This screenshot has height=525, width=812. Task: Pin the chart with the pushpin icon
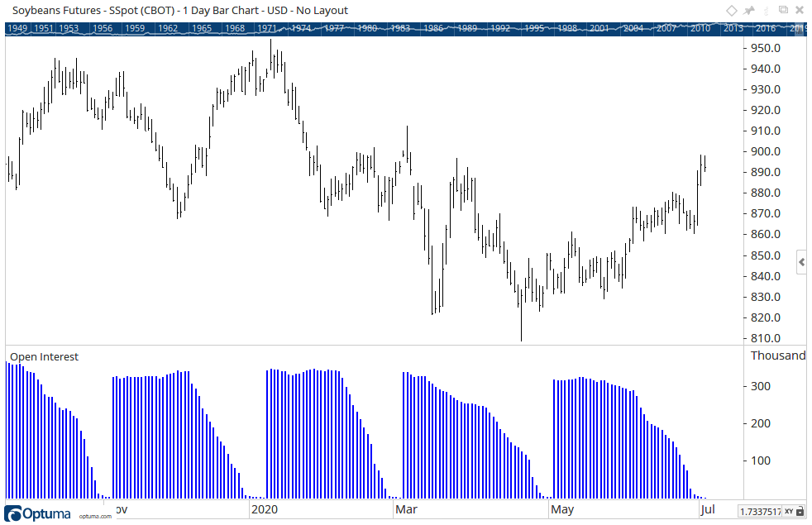click(749, 11)
